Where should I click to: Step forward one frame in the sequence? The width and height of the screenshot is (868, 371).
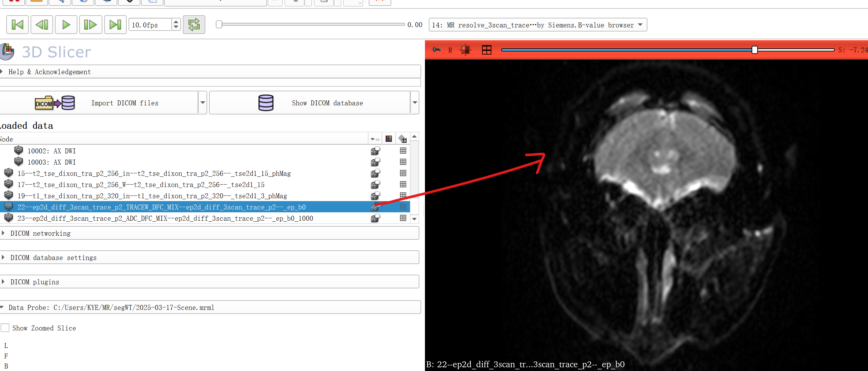coord(90,25)
